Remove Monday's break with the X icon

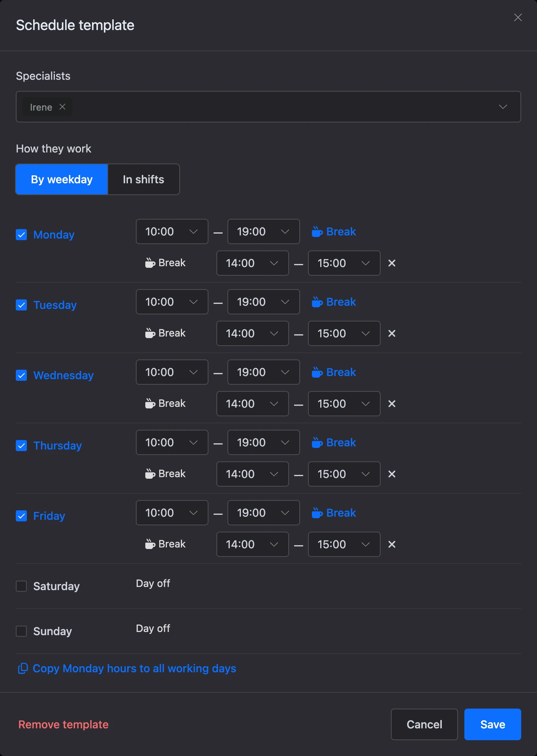tap(392, 263)
